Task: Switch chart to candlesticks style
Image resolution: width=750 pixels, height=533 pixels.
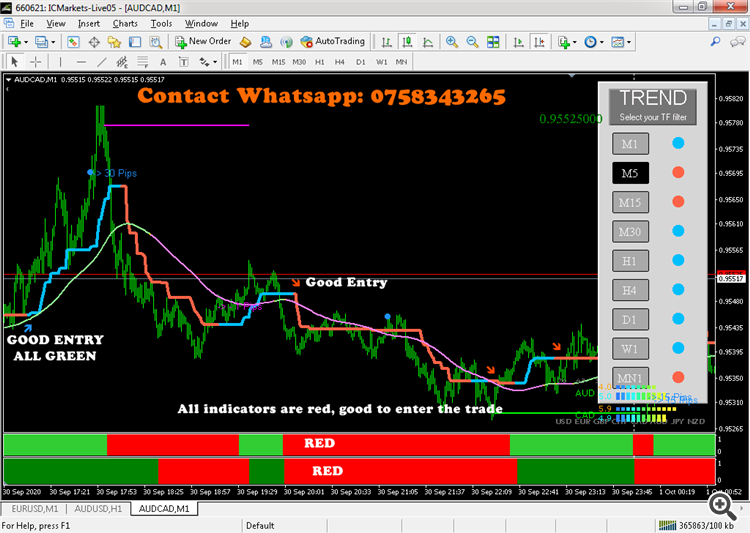Action: click(x=408, y=42)
